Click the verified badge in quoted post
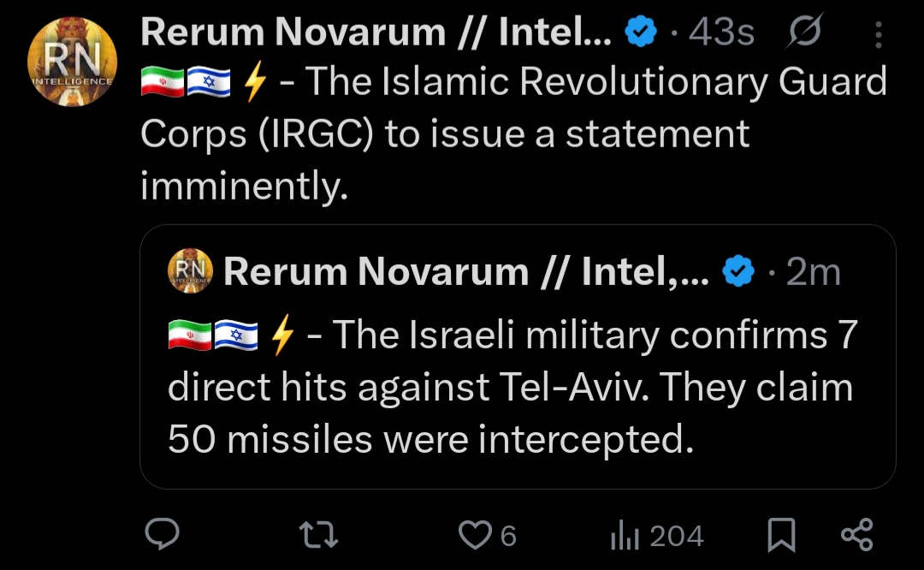 pos(738,272)
